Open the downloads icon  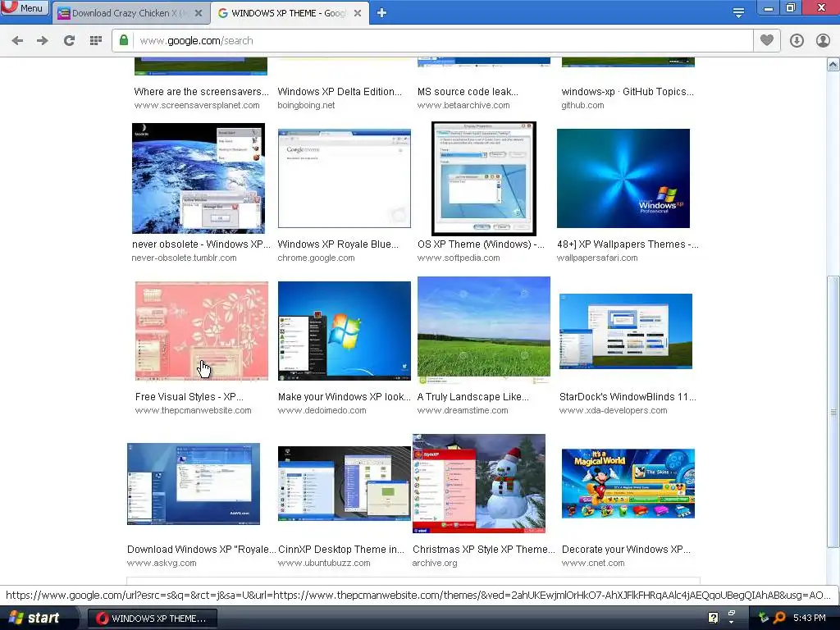click(797, 41)
